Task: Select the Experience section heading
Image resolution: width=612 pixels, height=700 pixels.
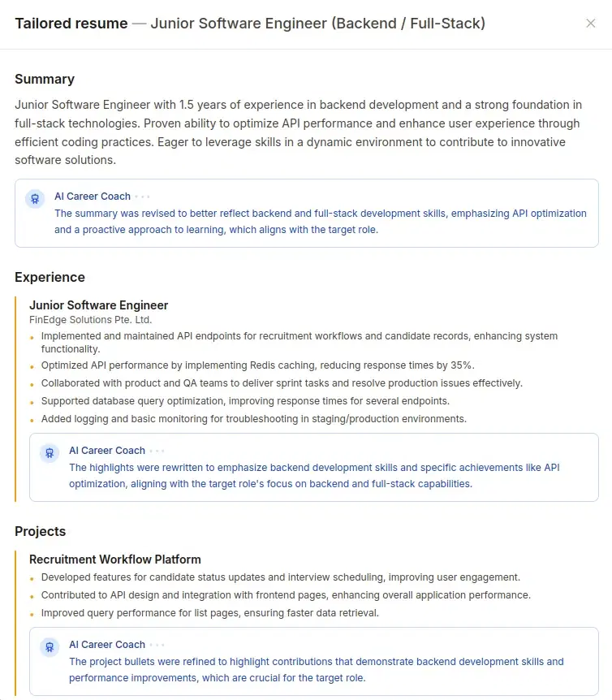Action: click(50, 277)
